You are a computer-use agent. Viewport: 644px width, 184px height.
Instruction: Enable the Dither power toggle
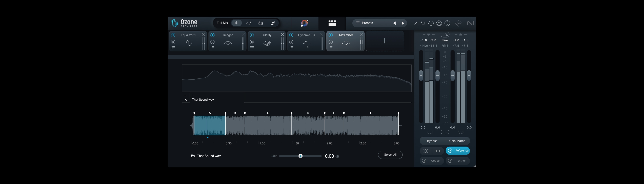pos(450,161)
